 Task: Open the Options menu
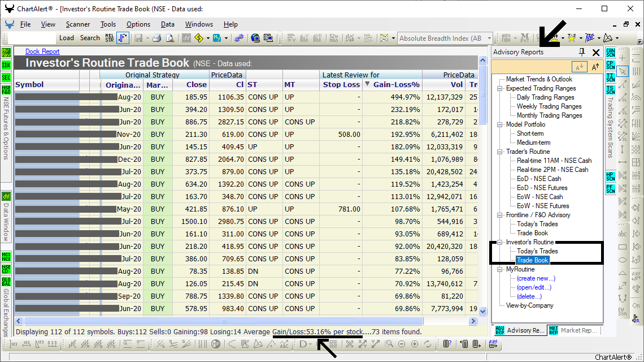tap(138, 24)
